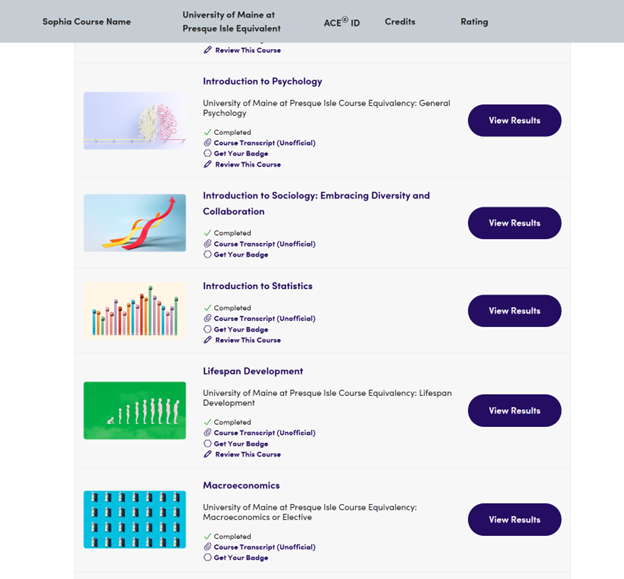This screenshot has width=624, height=579.
Task: Click the Lifespan Development green thumbnail
Action: pyautogui.click(x=135, y=410)
